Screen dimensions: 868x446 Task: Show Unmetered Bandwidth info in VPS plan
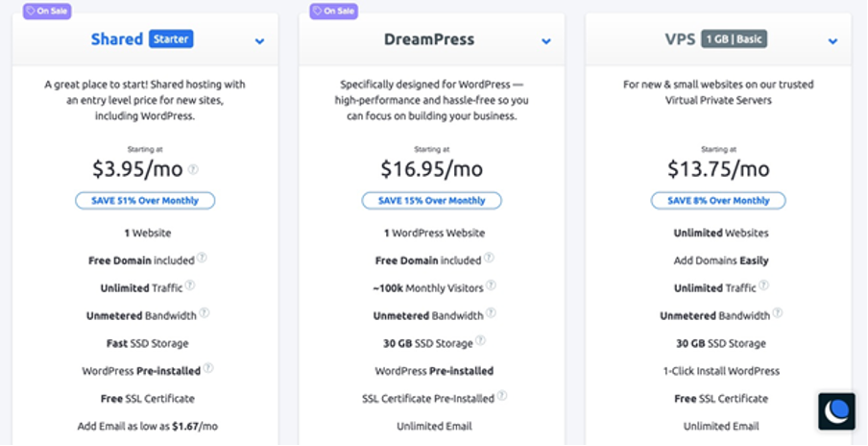[x=778, y=313]
